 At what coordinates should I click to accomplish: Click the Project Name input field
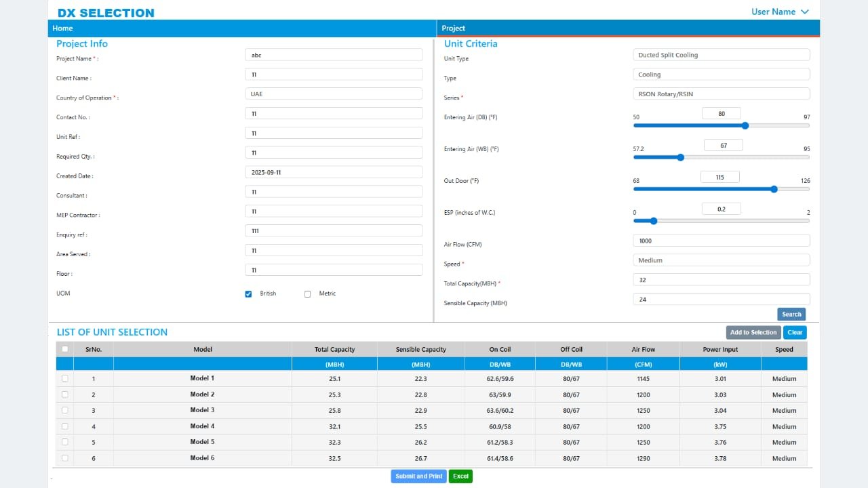334,55
